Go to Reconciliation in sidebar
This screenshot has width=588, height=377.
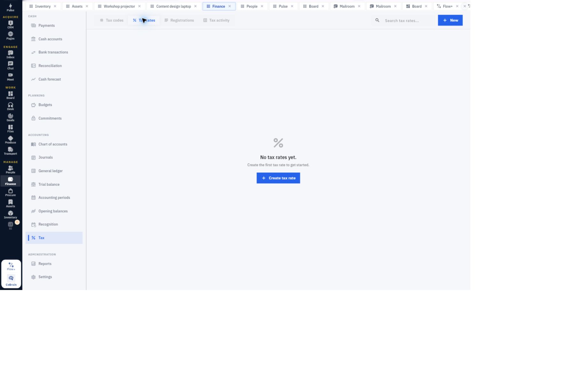(54, 66)
